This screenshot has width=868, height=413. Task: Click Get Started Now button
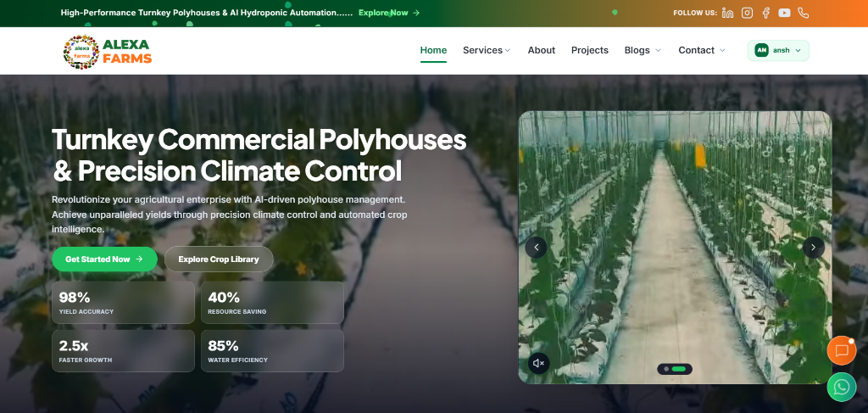click(104, 260)
